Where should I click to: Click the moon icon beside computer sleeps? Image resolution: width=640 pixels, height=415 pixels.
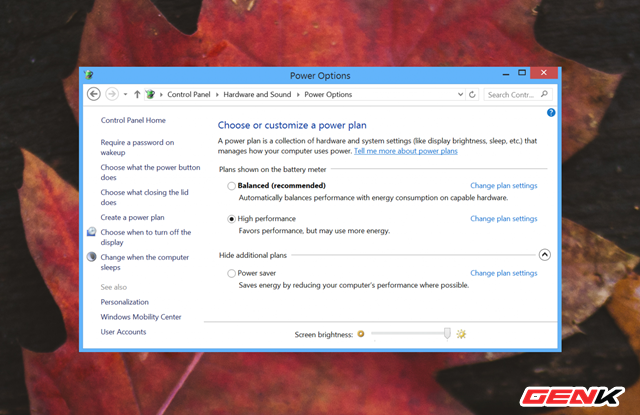click(x=91, y=257)
